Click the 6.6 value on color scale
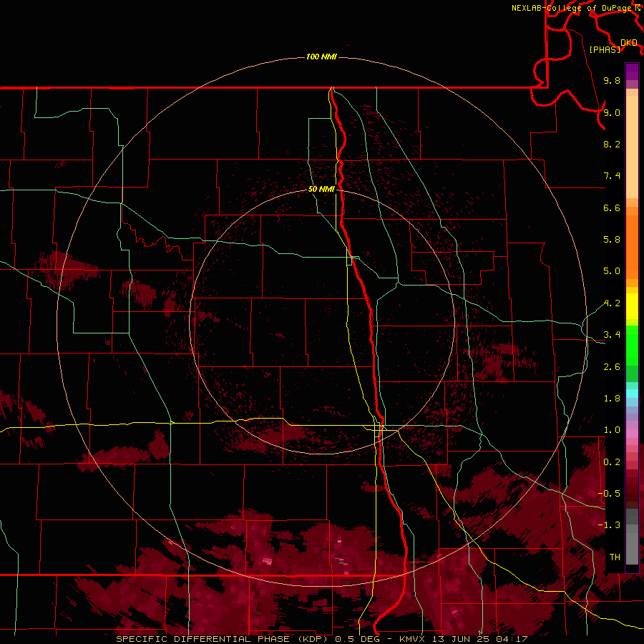Screen dimensions: 644x644 tap(612, 208)
